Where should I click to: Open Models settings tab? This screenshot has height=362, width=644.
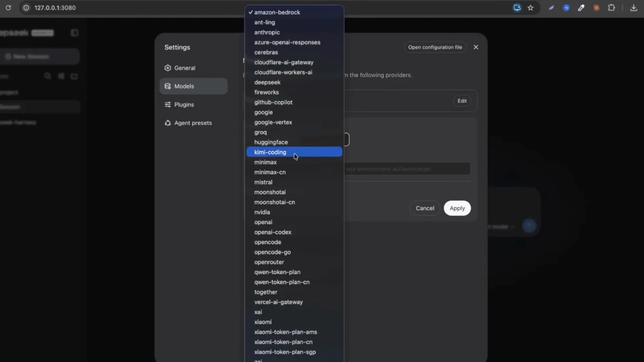[194, 86]
